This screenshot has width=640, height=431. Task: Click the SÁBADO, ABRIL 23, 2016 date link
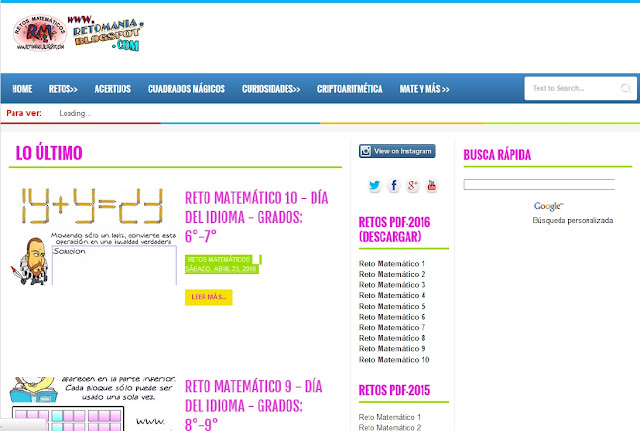[221, 269]
